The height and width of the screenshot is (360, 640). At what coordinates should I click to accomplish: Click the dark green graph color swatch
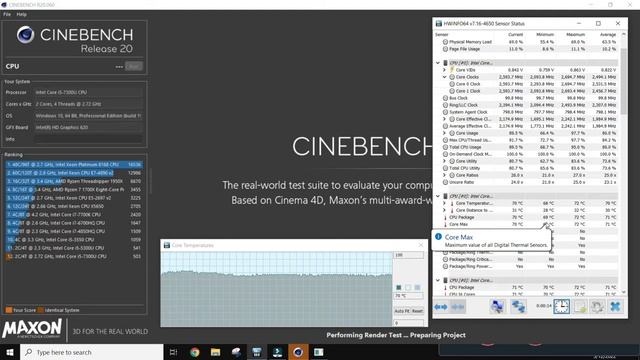click(x=399, y=287)
